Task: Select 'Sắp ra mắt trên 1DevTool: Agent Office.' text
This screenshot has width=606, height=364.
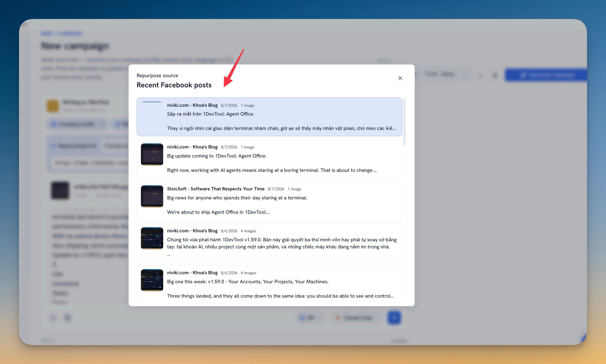Action: [211, 114]
